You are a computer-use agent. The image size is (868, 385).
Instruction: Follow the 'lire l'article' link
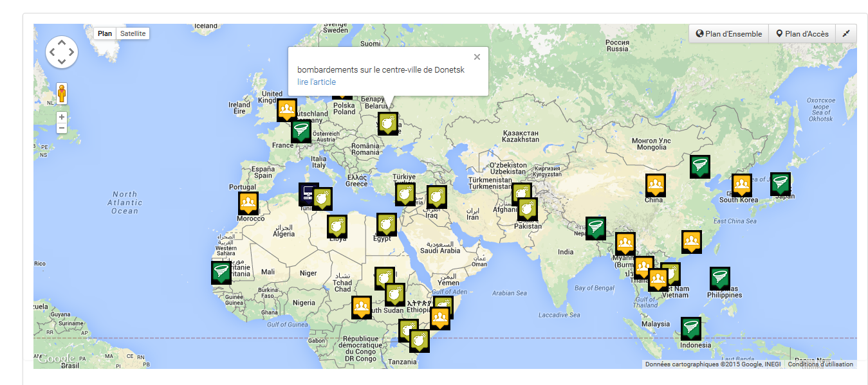pos(317,82)
